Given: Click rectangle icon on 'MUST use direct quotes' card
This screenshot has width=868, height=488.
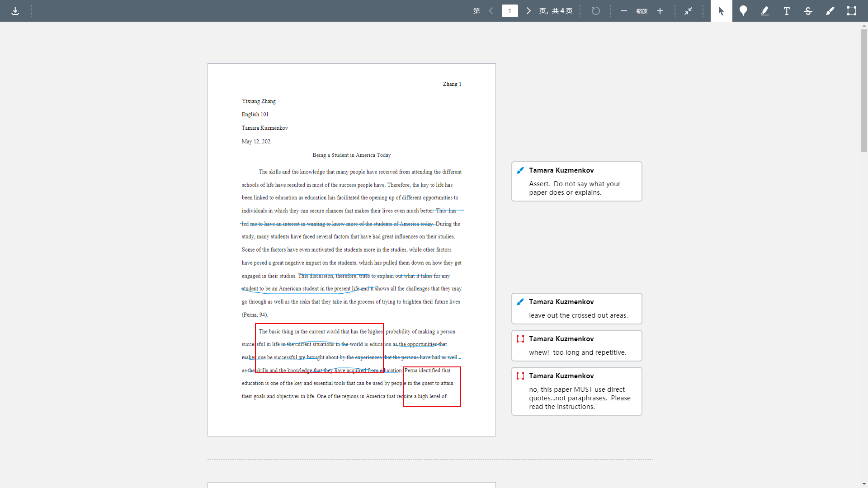Looking at the screenshot, I should [x=520, y=376].
